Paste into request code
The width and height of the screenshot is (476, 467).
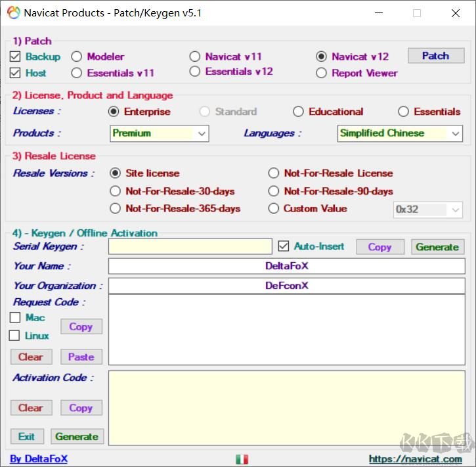(x=81, y=357)
